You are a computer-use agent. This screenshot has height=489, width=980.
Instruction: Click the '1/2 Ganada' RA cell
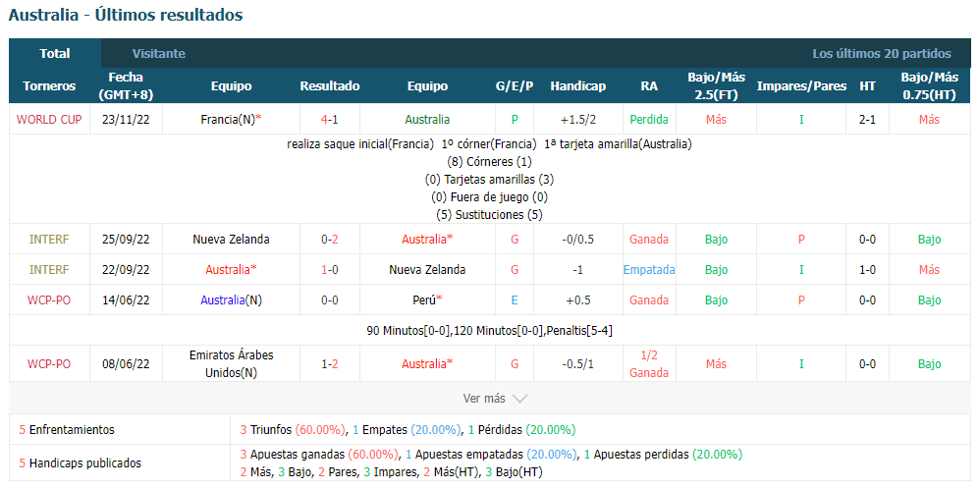[649, 364]
